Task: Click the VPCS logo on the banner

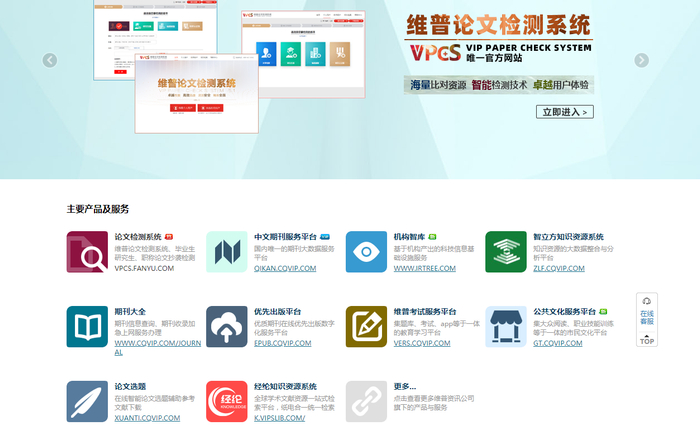Action: pos(435,53)
